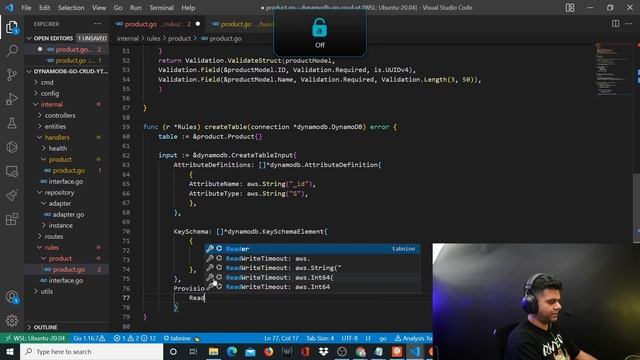640x360 pixels.
Task: Open interface.go under handlers folder
Action: pyautogui.click(x=66, y=181)
